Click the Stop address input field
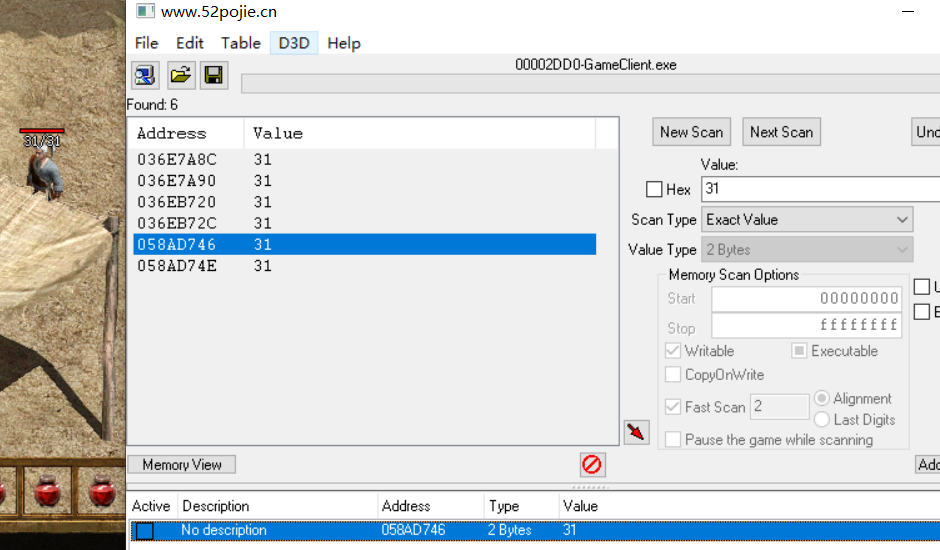940x550 pixels. pyautogui.click(x=806, y=325)
